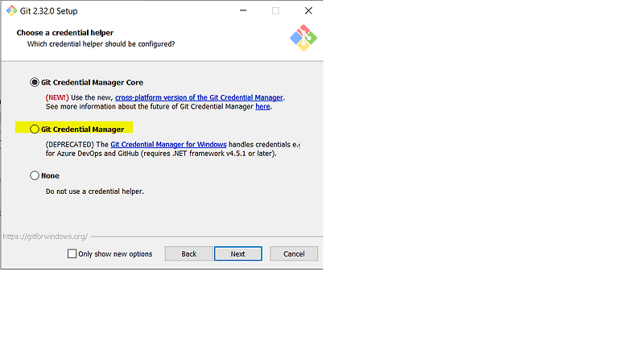644x362 pixels.
Task: Enable Only show new options checkbox
Action: point(72,253)
